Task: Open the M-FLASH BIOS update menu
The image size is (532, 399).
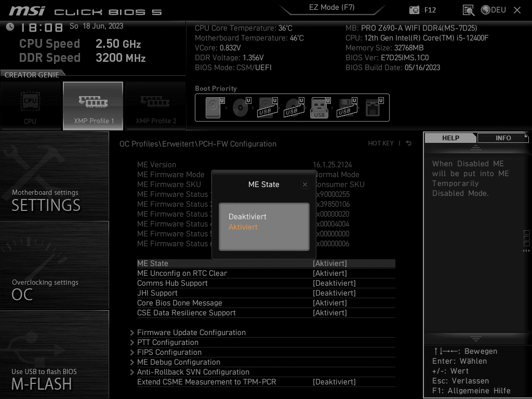Action: pos(54,354)
